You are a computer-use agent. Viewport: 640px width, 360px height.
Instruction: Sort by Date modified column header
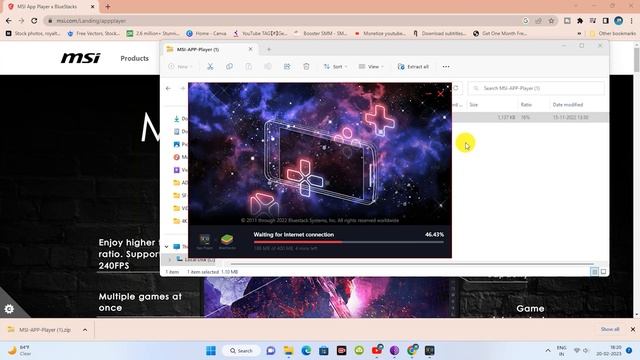[568, 105]
